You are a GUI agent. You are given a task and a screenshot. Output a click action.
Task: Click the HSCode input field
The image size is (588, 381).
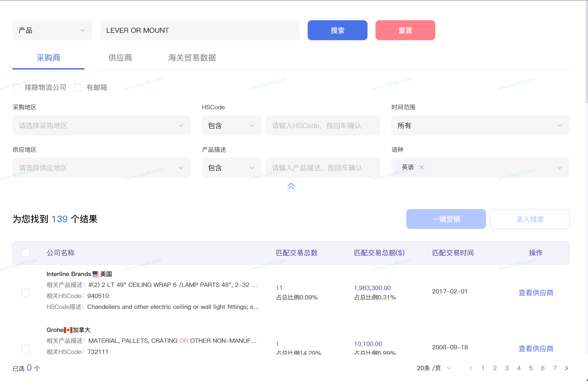pos(323,125)
